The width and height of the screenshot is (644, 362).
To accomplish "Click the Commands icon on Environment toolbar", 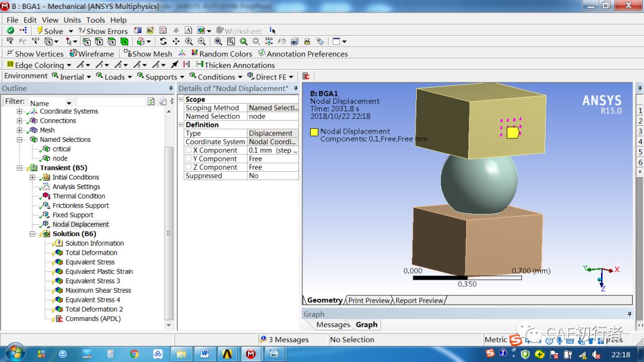I will pyautogui.click(x=305, y=76).
